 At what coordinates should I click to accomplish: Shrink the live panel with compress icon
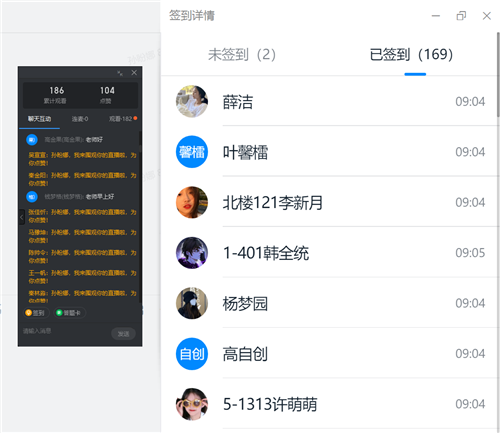pos(120,73)
